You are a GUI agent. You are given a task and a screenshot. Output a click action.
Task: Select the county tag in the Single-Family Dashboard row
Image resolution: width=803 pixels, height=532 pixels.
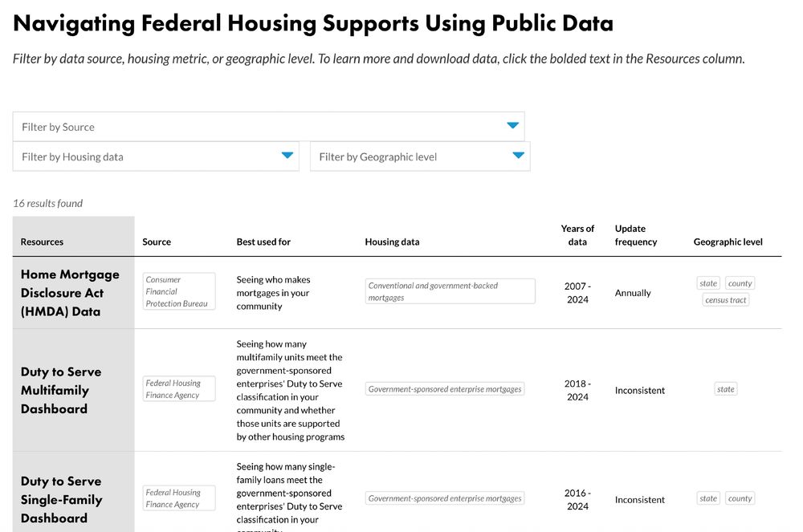point(740,497)
